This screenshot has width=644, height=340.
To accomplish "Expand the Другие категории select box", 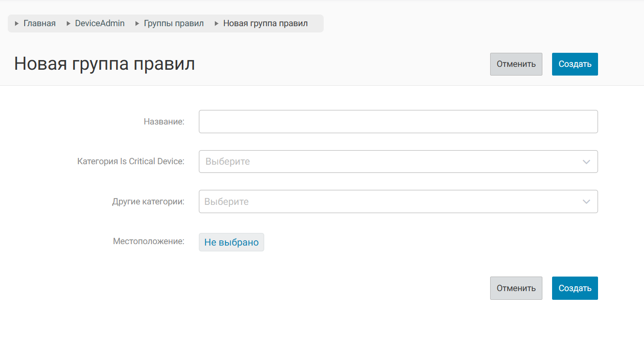I will pos(387,201).
